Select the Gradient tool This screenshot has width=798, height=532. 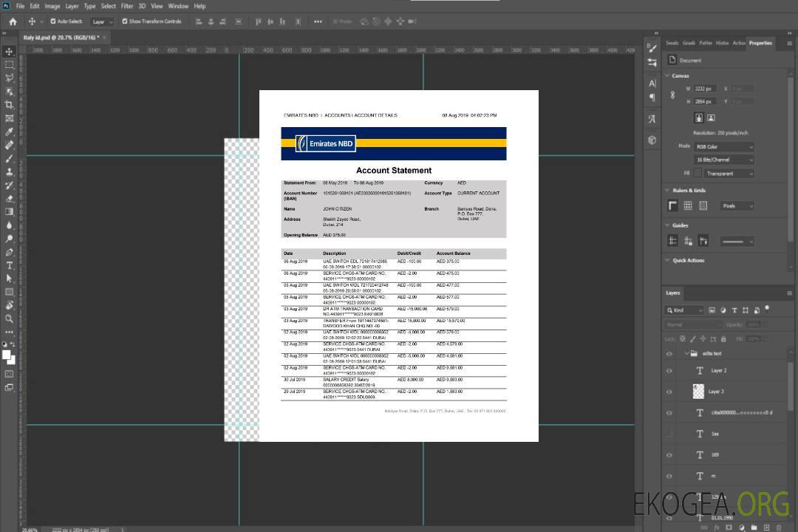point(9,212)
